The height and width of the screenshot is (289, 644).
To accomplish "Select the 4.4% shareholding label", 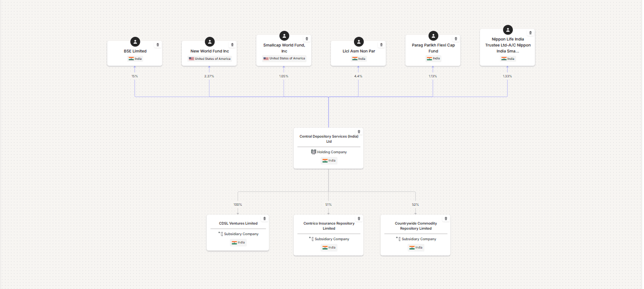I will 358,76.
